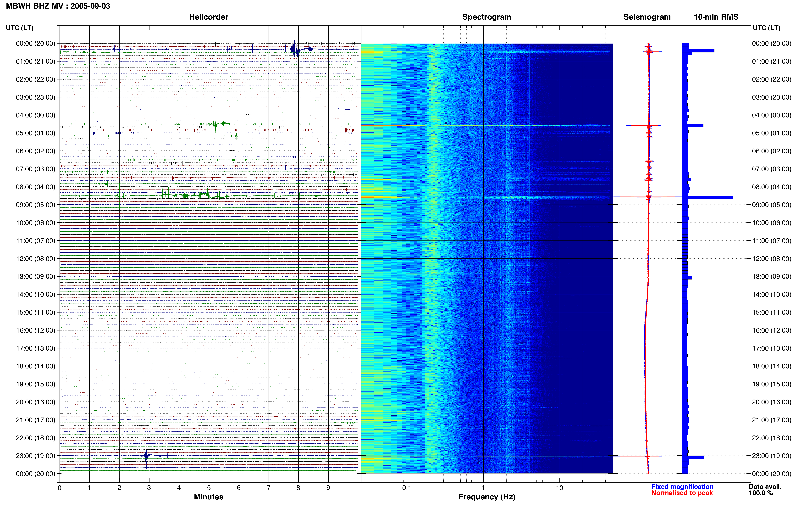
Task: Click the 'Fixed magnification' legend text
Action: [682, 486]
